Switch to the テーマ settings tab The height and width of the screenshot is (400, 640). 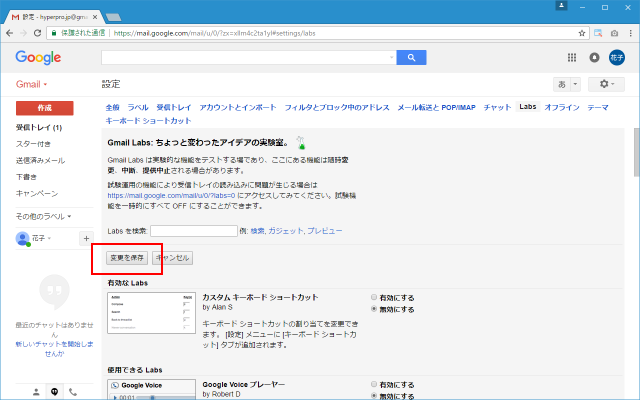pyautogui.click(x=598, y=107)
